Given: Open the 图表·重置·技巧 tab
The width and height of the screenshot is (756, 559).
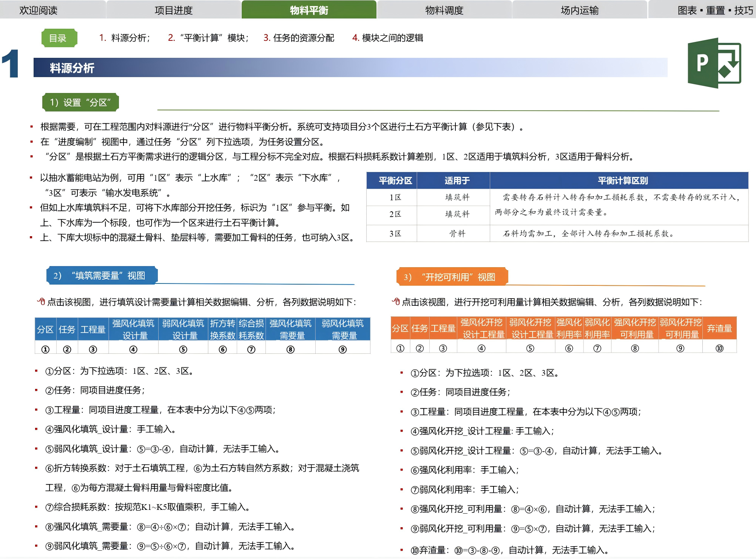Looking at the screenshot, I should (715, 10).
